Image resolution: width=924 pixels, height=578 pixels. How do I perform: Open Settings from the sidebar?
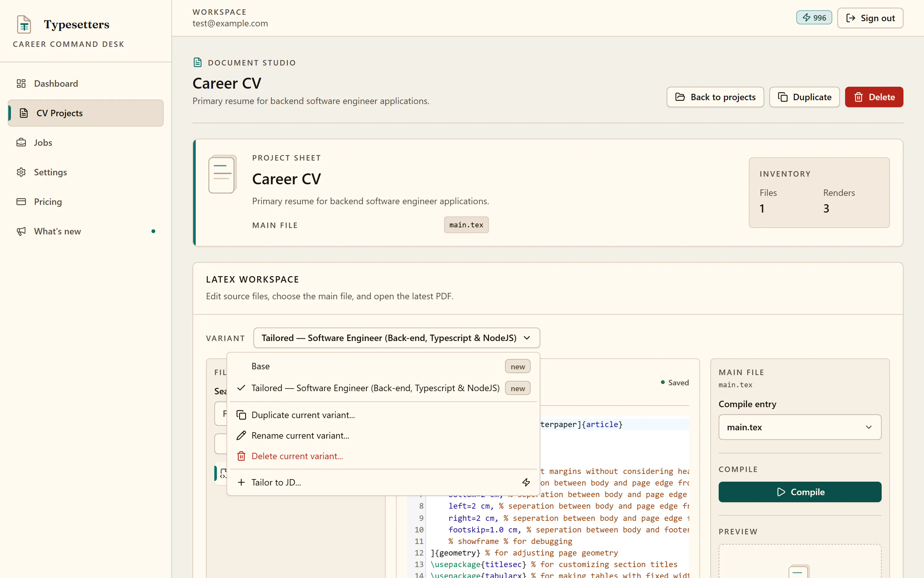[x=86, y=172]
